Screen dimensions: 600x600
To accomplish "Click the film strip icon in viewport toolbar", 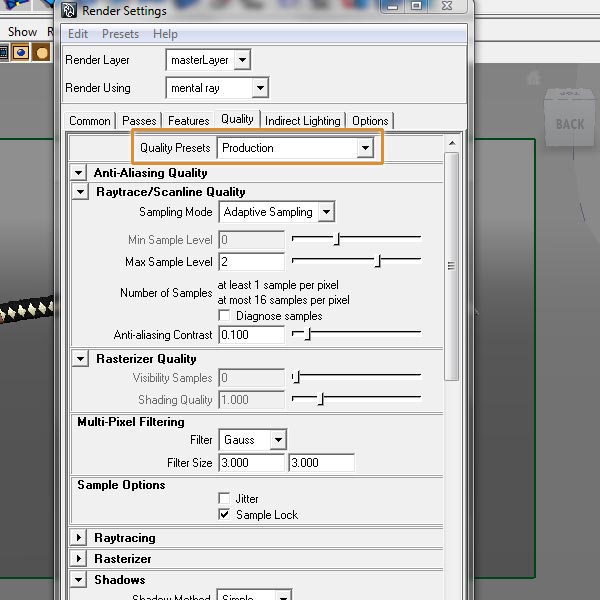I will [x=3, y=52].
